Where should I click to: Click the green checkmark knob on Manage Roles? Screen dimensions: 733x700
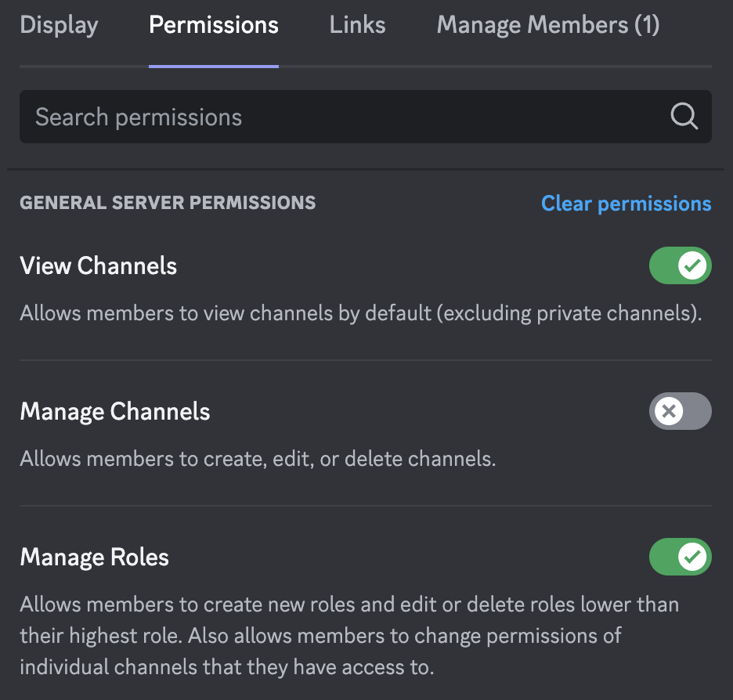click(691, 557)
